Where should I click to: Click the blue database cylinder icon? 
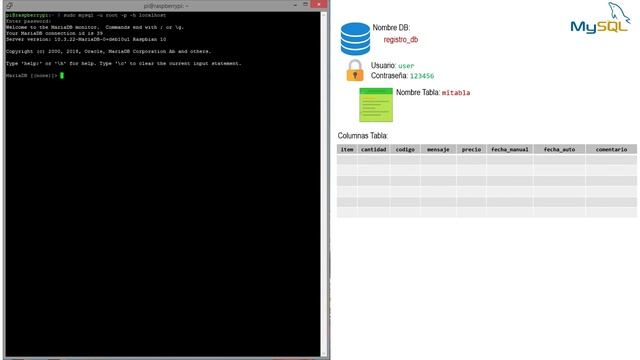point(355,39)
